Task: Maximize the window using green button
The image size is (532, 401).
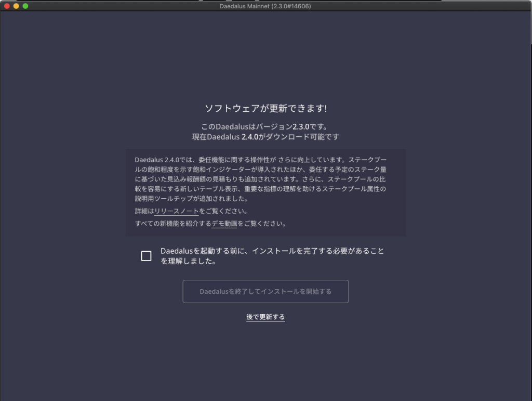Action: click(25, 6)
